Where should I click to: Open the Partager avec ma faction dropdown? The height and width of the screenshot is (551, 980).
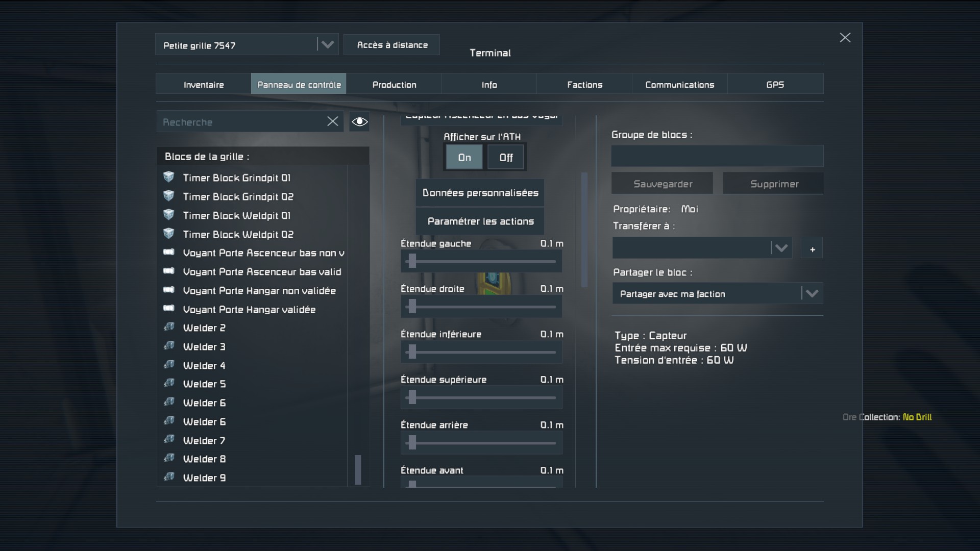(x=812, y=294)
